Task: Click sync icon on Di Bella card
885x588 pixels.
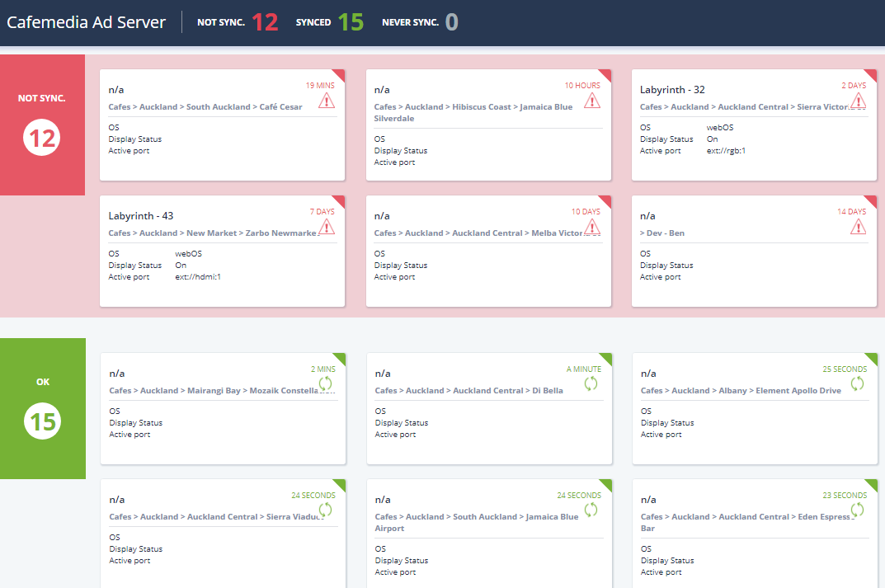Action: coord(591,383)
